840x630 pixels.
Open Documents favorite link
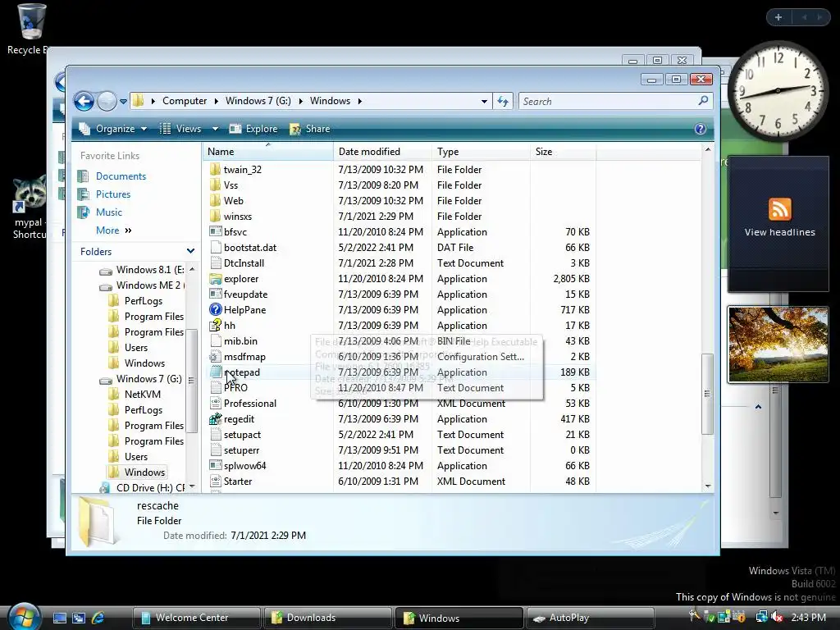(121, 176)
